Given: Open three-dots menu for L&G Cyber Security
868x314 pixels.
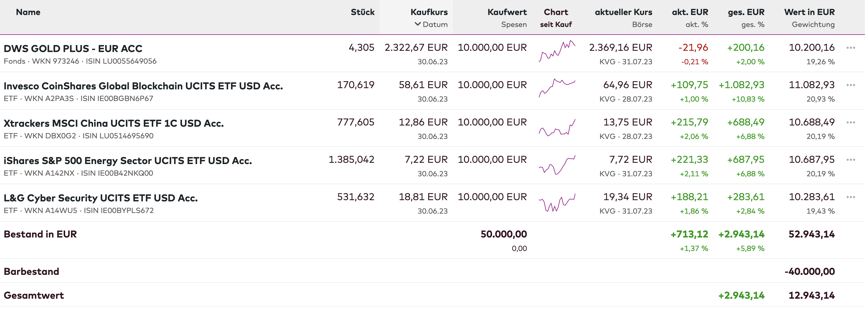Looking at the screenshot, I should [851, 197].
